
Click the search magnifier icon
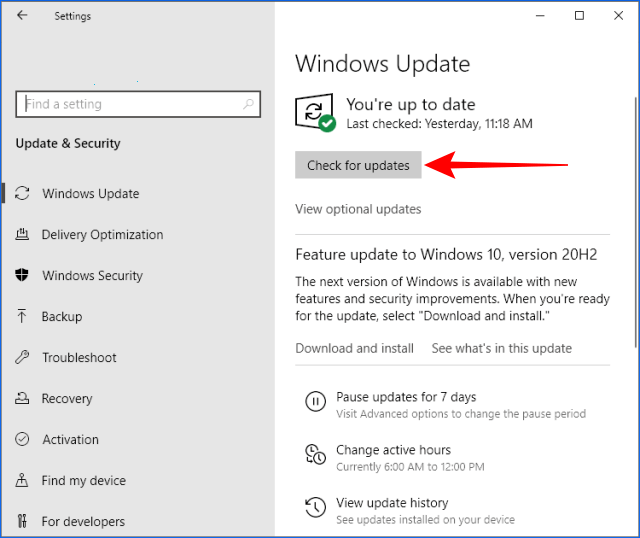click(248, 104)
